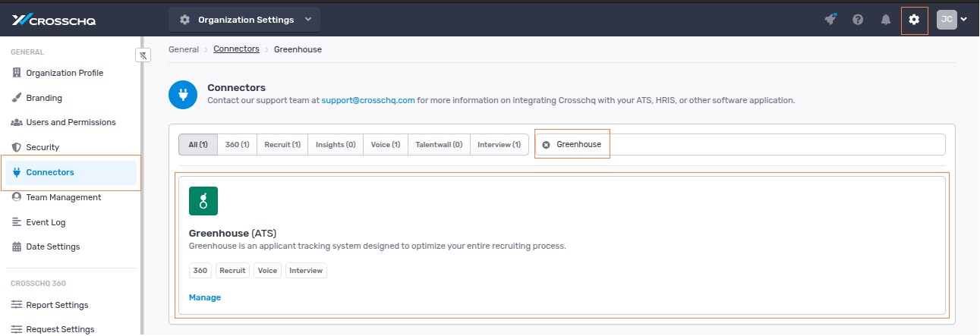The width and height of the screenshot is (980, 336).
Task: Go to Connectors breadcrumb link
Action: tap(236, 49)
